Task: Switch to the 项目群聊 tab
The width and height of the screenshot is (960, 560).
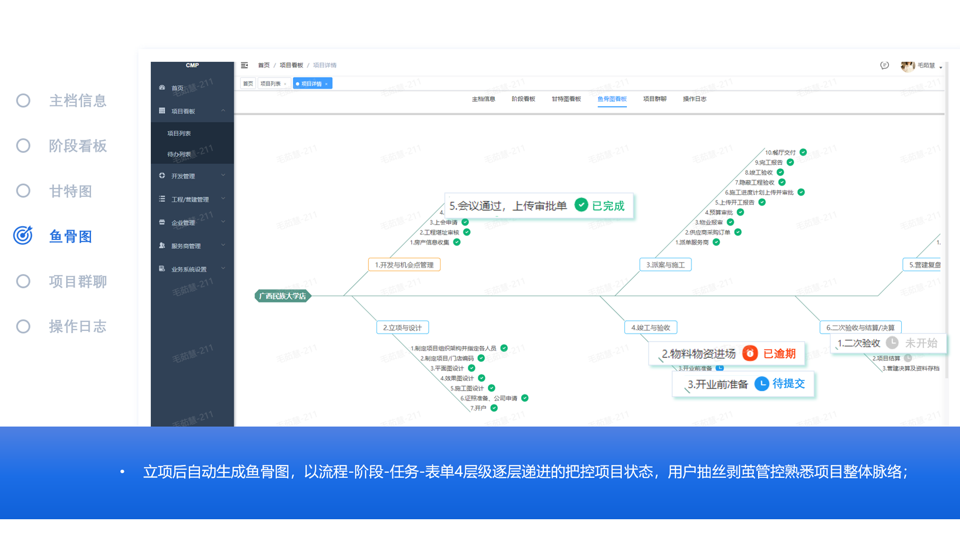Action: [655, 99]
